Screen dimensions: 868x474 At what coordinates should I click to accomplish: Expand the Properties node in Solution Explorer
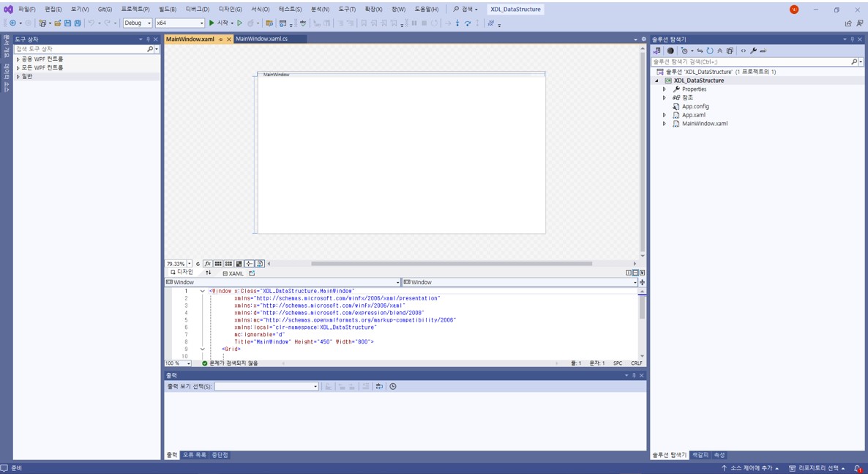[x=665, y=89]
